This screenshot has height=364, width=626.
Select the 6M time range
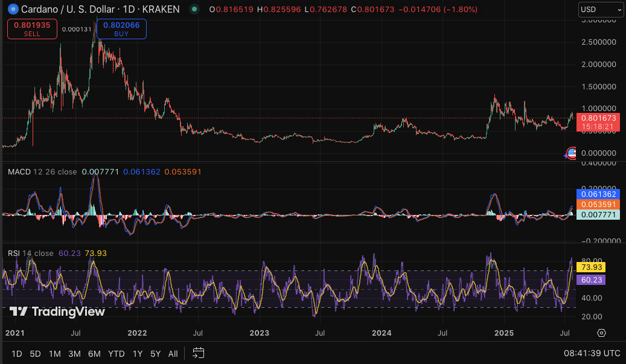tap(94, 354)
